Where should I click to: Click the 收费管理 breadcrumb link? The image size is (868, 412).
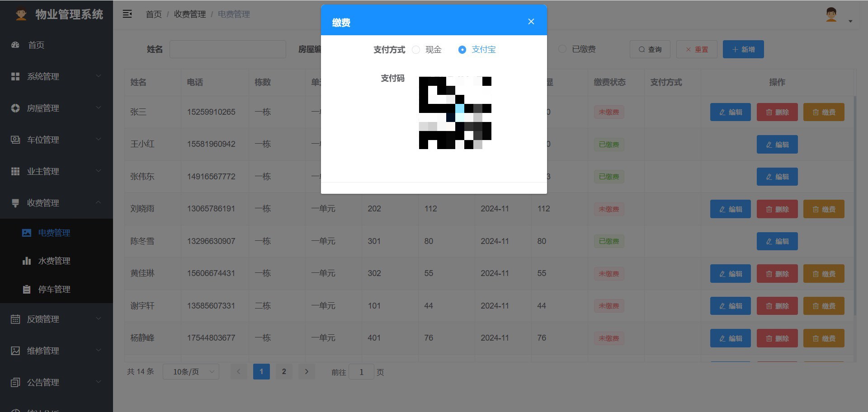tap(190, 14)
